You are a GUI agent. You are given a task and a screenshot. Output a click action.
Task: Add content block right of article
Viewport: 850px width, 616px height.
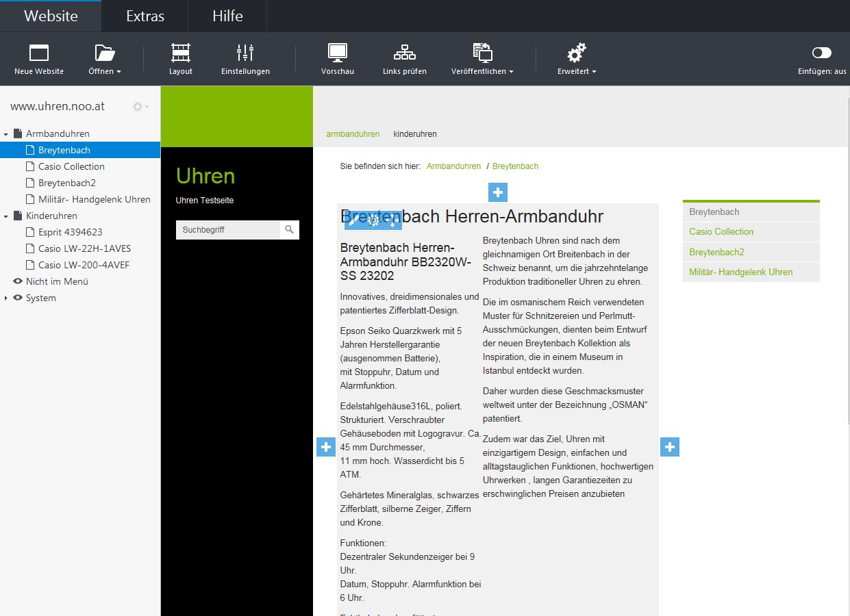670,447
